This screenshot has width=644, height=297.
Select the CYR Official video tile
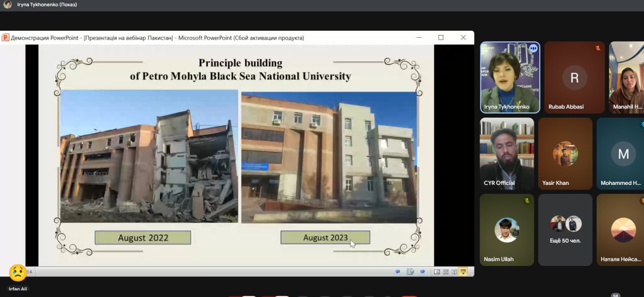click(507, 153)
